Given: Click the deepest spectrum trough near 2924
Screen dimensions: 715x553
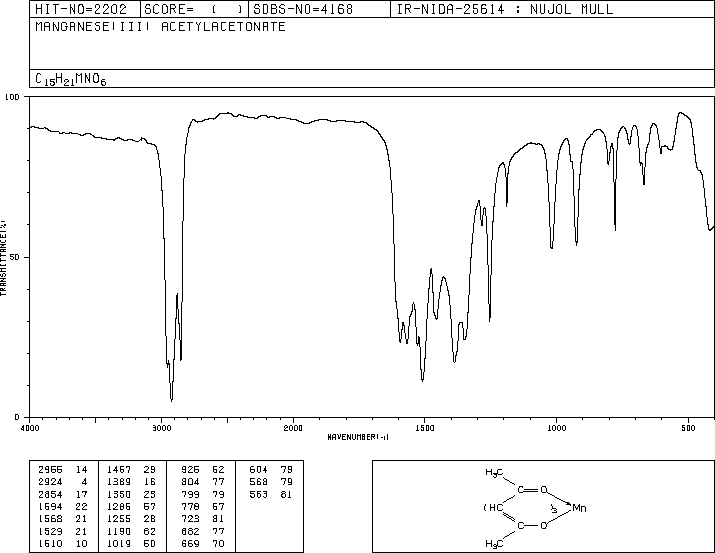Looking at the screenshot, I should [171, 400].
